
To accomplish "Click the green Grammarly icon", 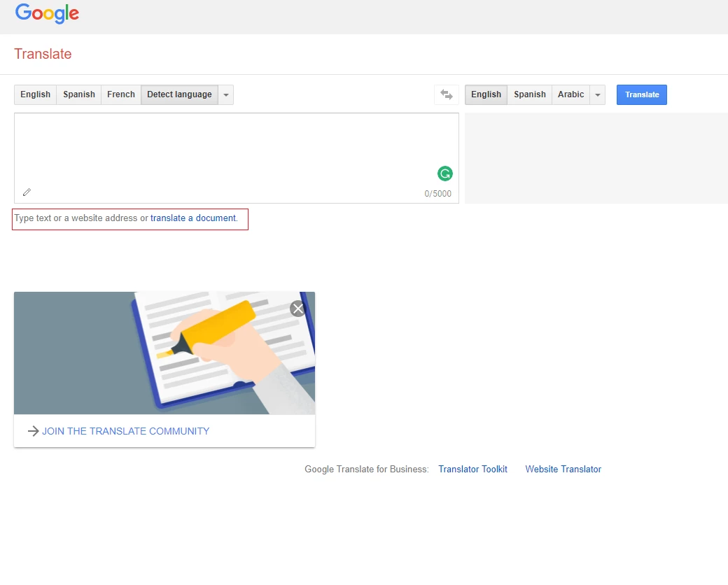I will tap(444, 174).
